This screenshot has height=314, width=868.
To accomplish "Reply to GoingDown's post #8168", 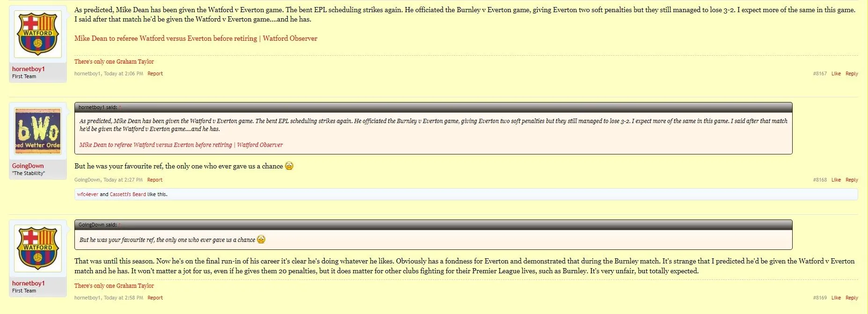I will pos(852,180).
